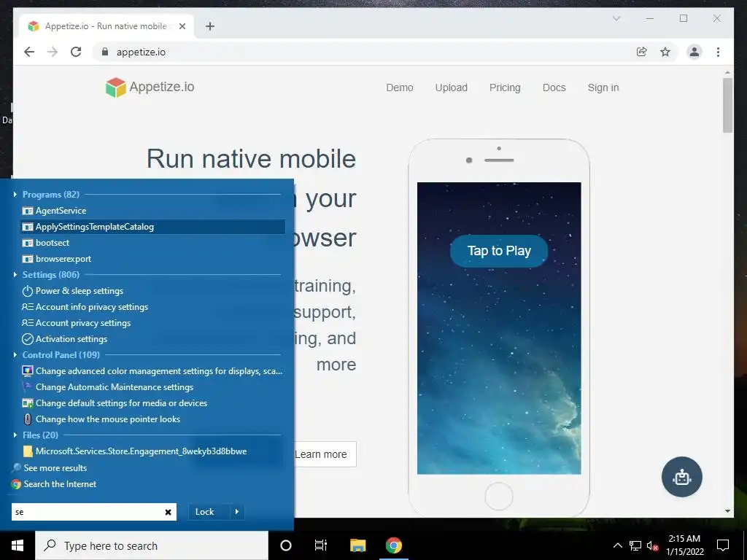Expand the Control Panel (109) category
Image resolution: width=747 pixels, height=560 pixels.
(x=15, y=355)
